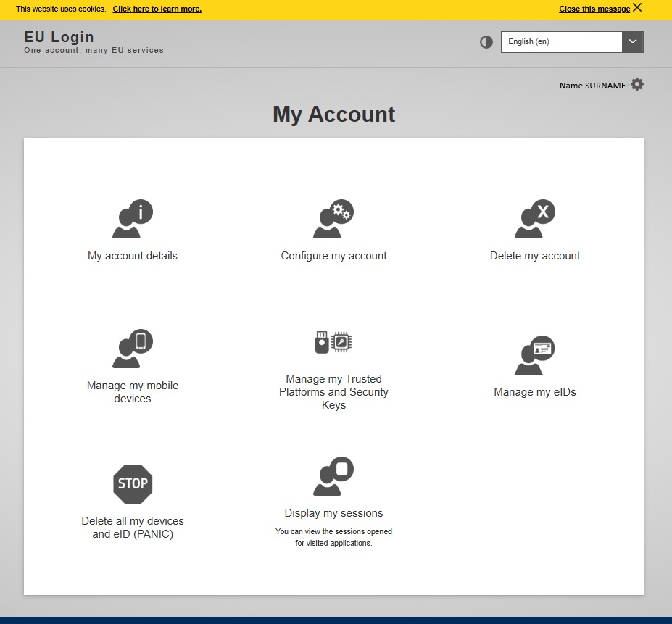The image size is (672, 624).
Task: Open the settings gear beside Name SURNAME
Action: click(x=636, y=84)
